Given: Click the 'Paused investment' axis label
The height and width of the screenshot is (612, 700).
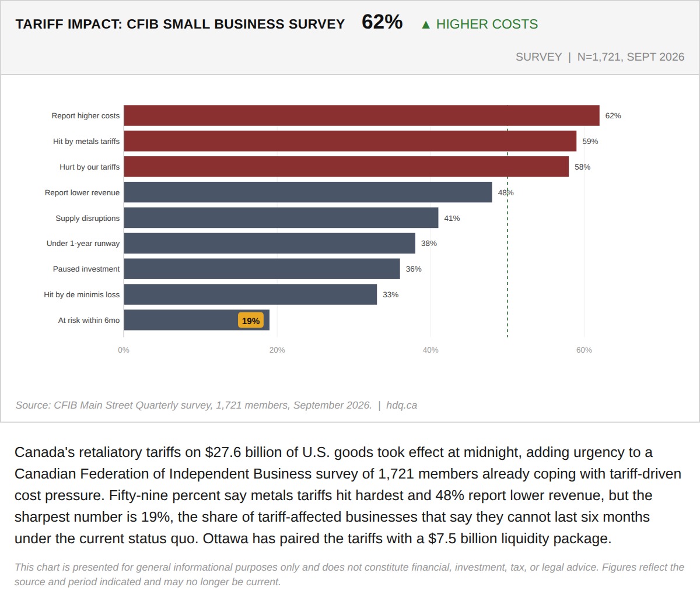Looking at the screenshot, I should [86, 269].
